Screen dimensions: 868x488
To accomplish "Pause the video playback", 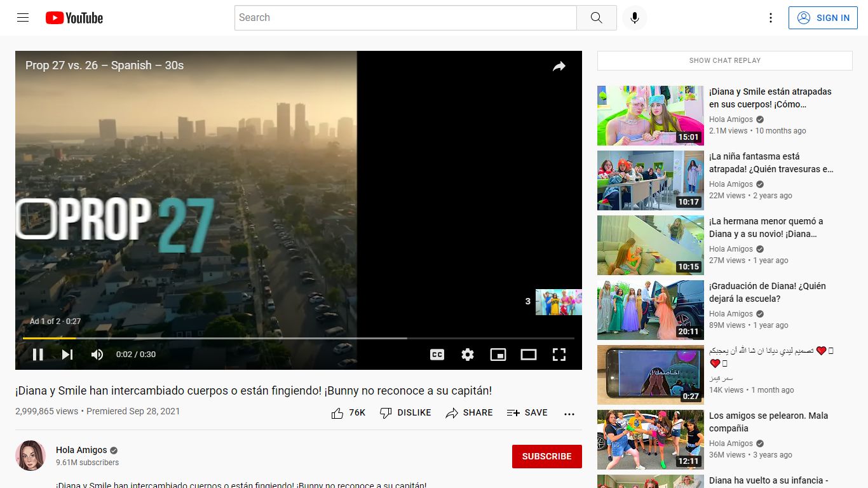I will pos(38,355).
